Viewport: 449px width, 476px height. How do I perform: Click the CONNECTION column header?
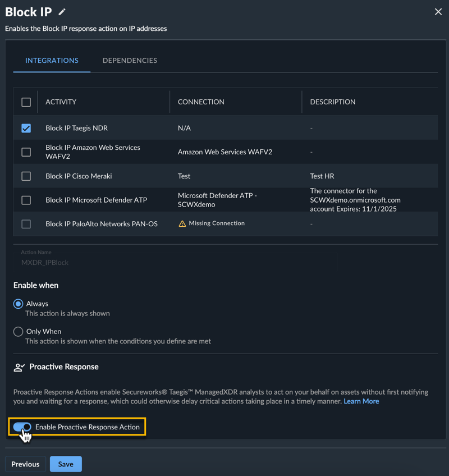pyautogui.click(x=201, y=102)
